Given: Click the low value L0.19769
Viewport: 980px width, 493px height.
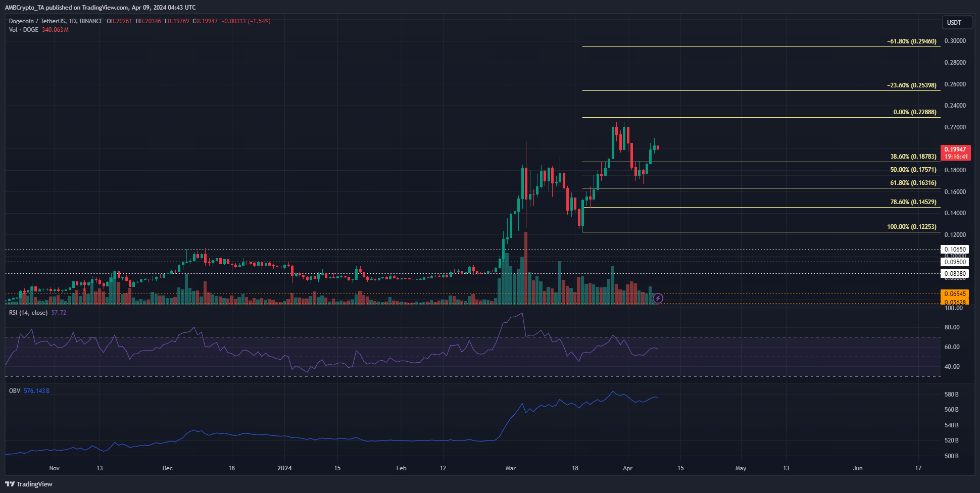Looking at the screenshot, I should [177, 21].
